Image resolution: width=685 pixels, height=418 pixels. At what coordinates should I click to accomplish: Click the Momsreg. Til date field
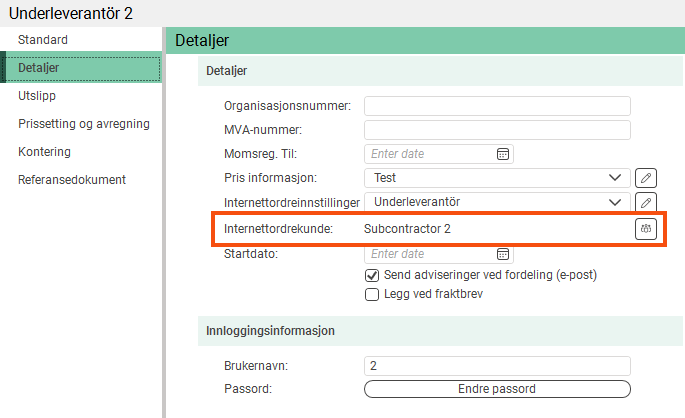coord(430,154)
